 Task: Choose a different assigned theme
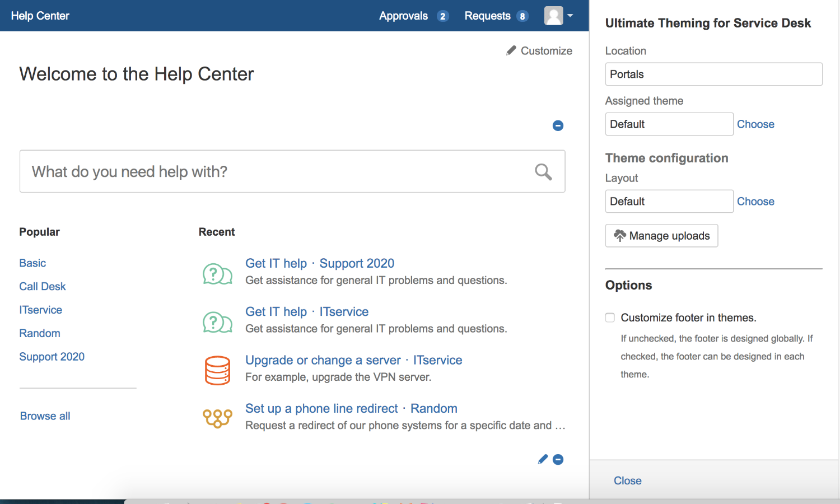[x=755, y=124]
